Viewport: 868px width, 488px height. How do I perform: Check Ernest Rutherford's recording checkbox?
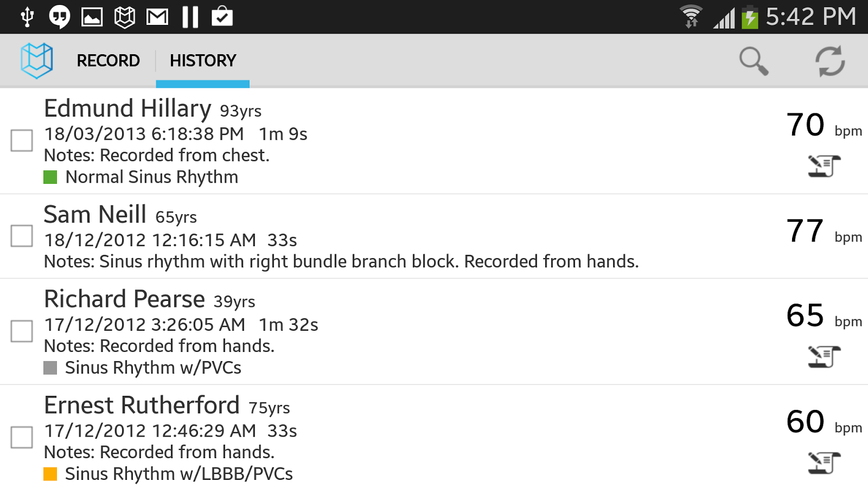point(22,438)
